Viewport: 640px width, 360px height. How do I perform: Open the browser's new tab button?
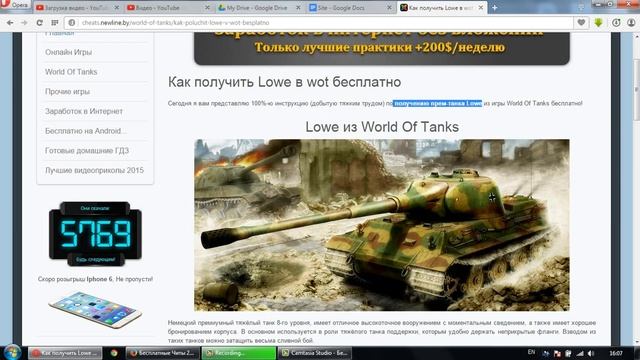point(494,8)
